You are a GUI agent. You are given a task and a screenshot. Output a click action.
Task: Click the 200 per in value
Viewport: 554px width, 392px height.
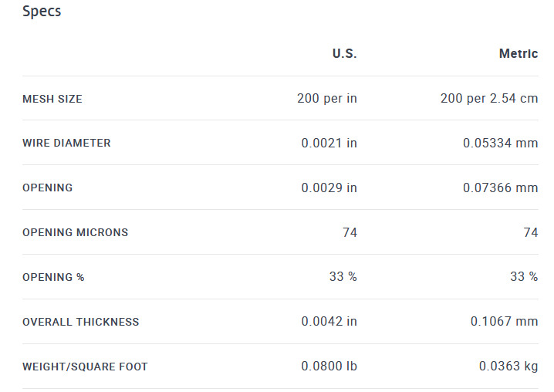tap(327, 98)
